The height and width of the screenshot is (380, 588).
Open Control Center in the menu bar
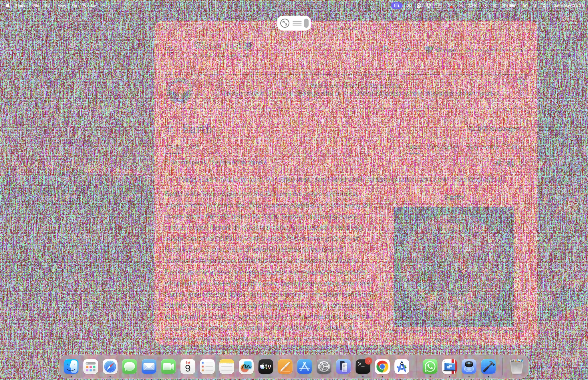(545, 5)
